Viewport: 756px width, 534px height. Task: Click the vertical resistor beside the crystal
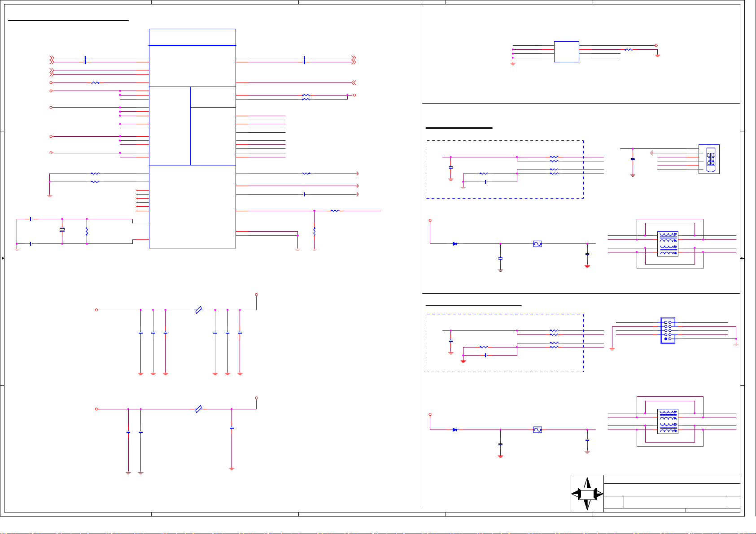(x=87, y=231)
